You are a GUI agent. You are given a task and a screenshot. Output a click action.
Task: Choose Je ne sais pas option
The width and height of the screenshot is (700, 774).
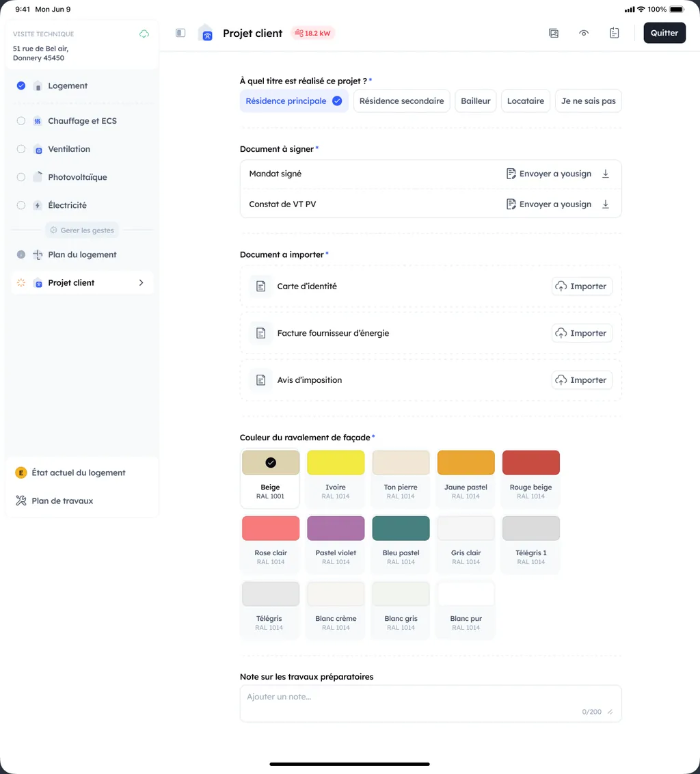[588, 101]
